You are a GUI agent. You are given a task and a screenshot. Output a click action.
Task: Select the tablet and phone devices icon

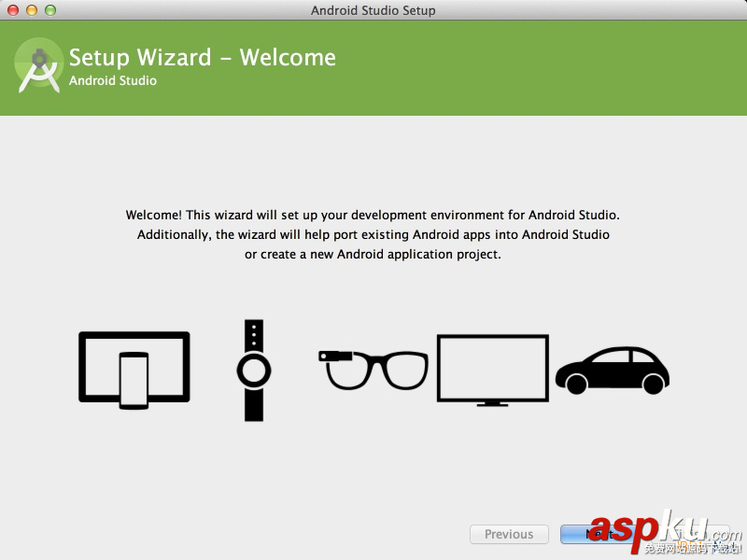(134, 369)
